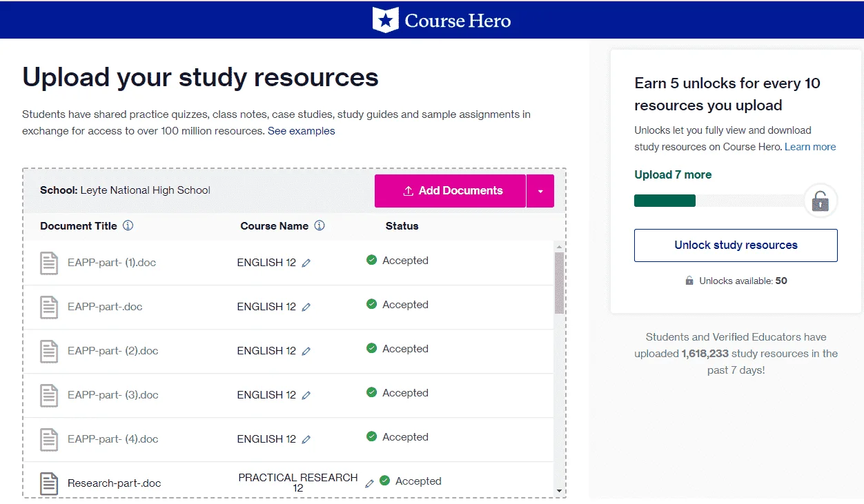Click School: Leyte National High School label
864x504 pixels.
[126, 190]
